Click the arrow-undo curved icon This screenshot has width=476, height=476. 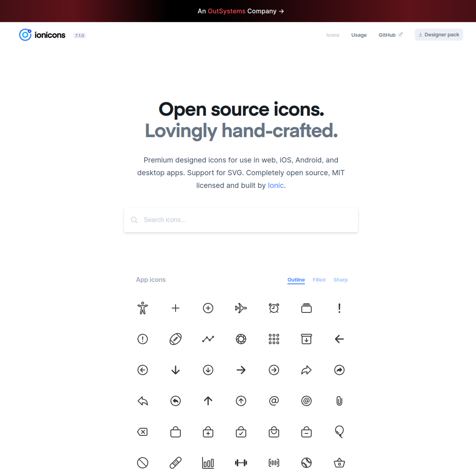tap(143, 401)
